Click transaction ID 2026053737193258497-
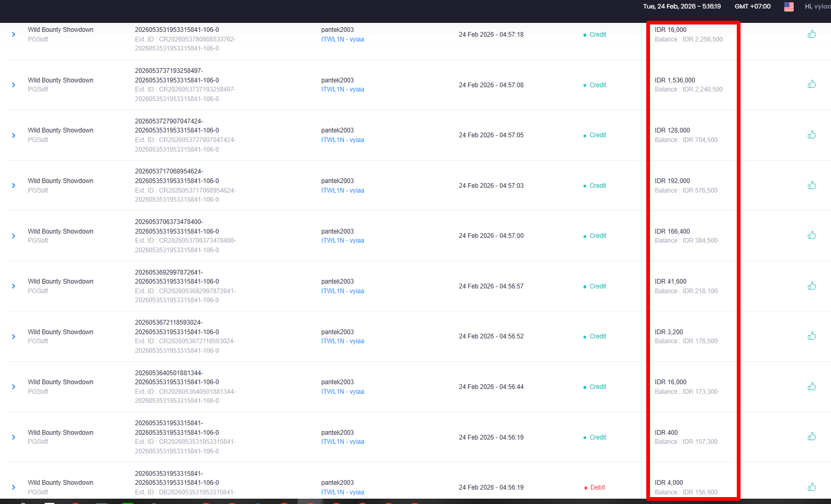This screenshot has width=831, height=504. coord(169,71)
